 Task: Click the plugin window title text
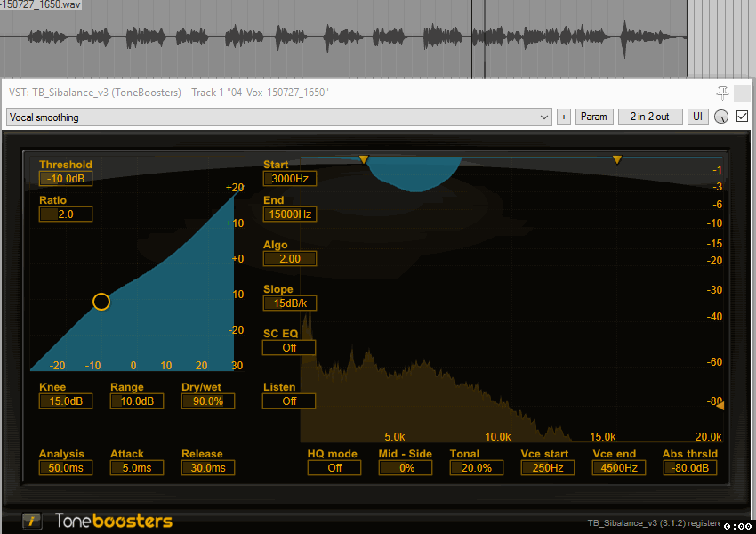point(169,93)
